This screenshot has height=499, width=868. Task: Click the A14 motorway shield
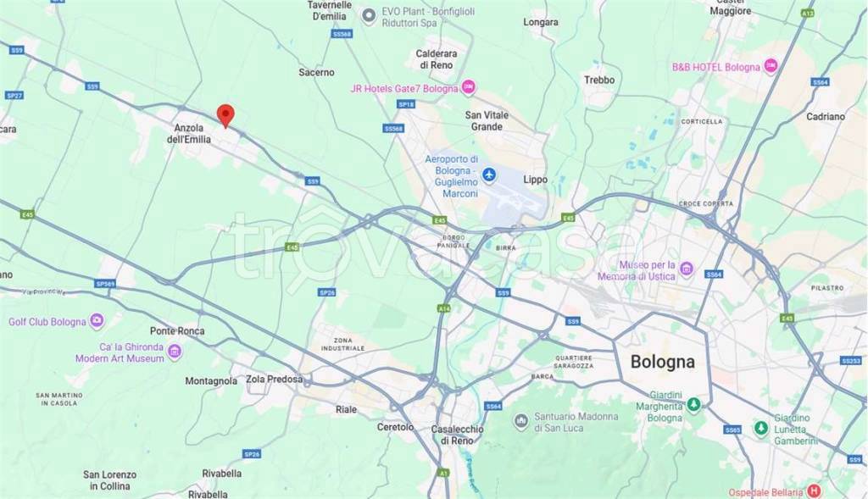coord(444,308)
